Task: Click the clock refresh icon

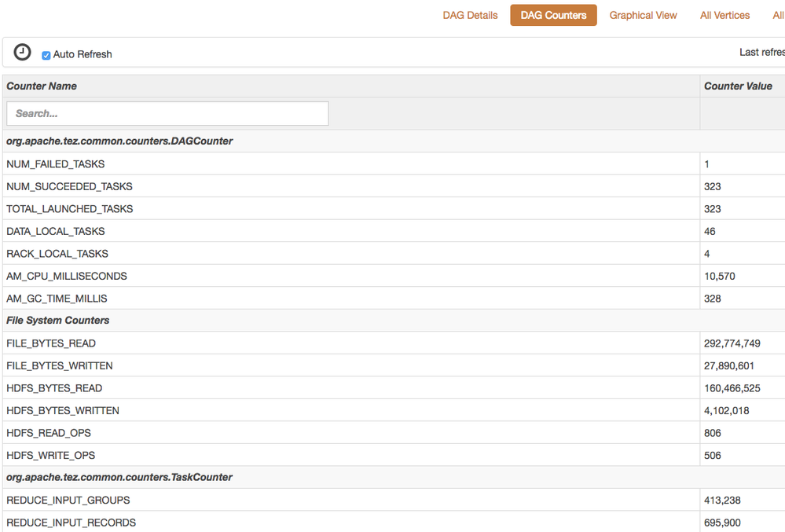Action: [23, 52]
